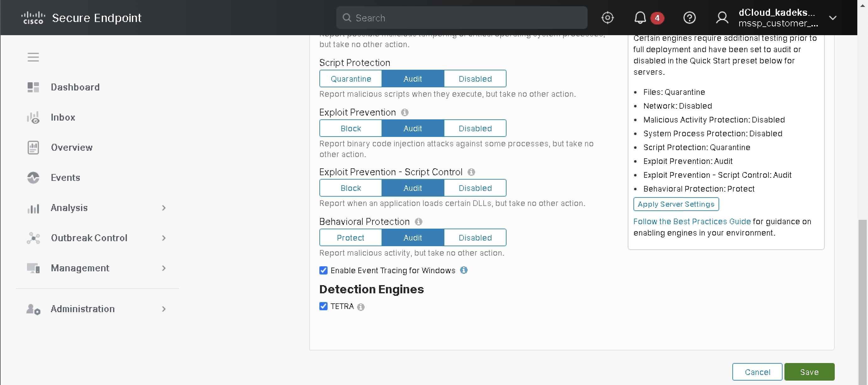Click the target crosshair icon in header

[x=607, y=18]
